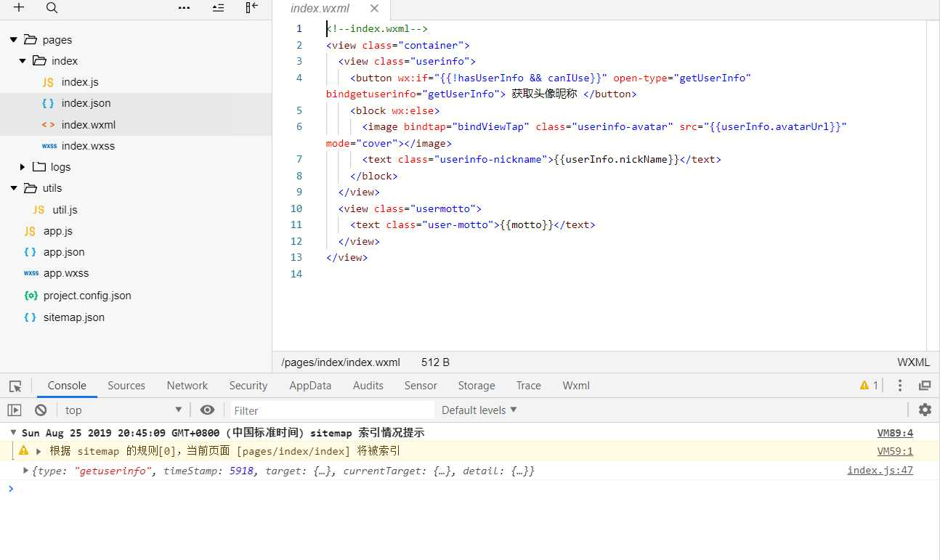Switch to the Storage tab
Screen dimensions: 940x560
[x=477, y=386]
